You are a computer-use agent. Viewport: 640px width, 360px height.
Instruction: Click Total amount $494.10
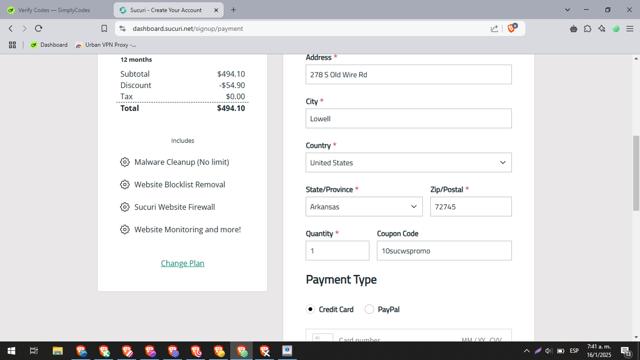click(231, 108)
